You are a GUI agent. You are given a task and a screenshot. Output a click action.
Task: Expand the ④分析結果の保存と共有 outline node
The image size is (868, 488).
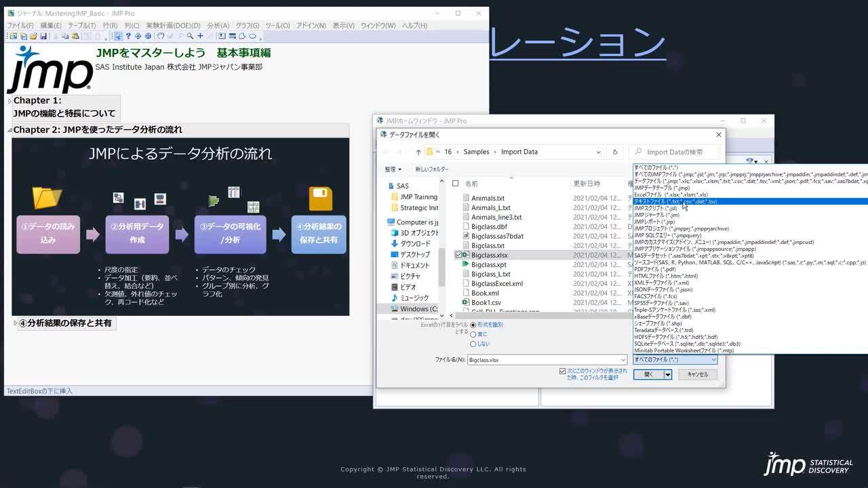click(16, 323)
